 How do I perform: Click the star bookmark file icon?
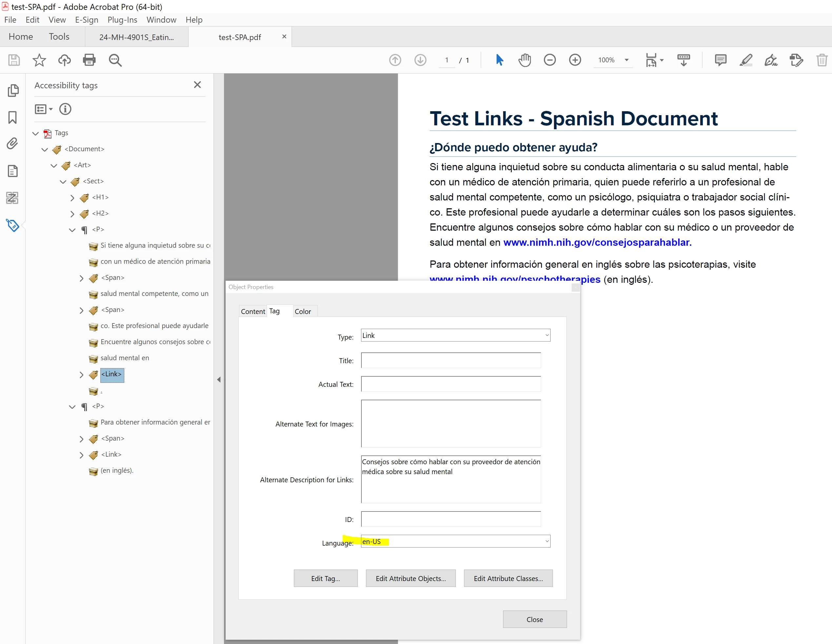(39, 60)
